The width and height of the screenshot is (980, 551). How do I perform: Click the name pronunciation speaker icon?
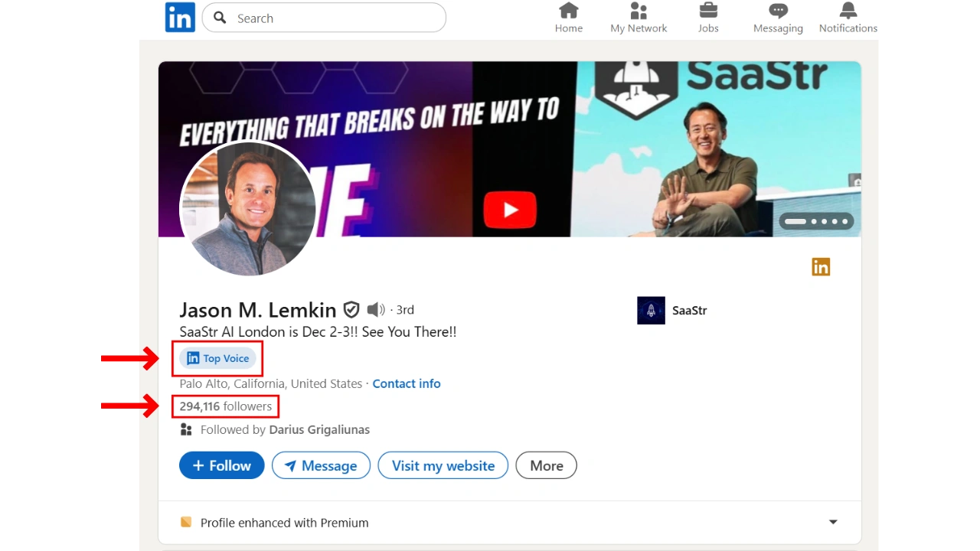pos(375,310)
